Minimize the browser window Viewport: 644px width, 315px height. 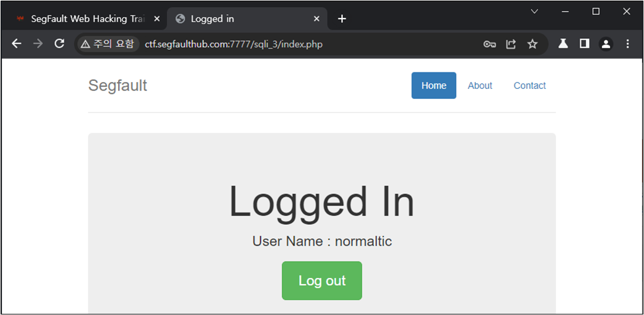click(x=565, y=12)
